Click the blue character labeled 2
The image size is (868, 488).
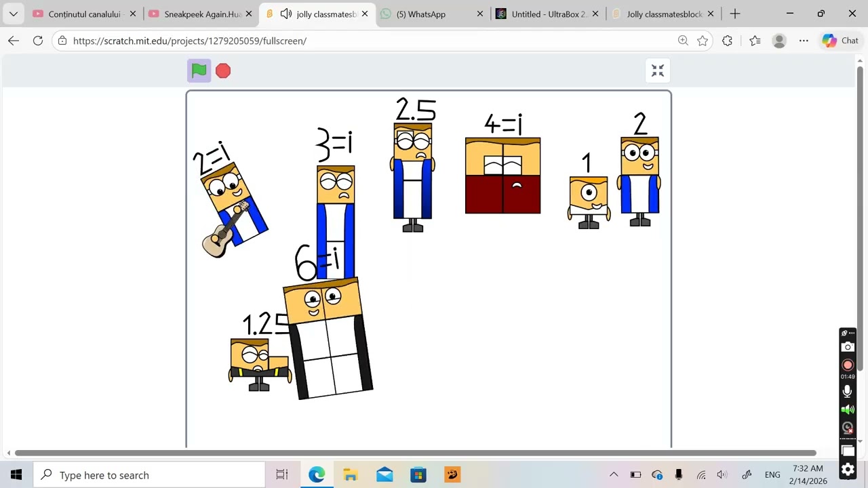pyautogui.click(x=639, y=181)
